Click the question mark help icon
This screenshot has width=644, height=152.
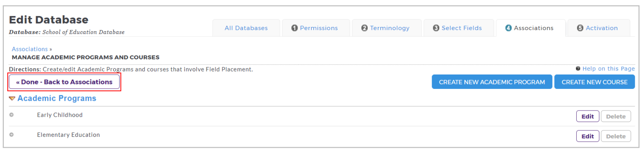(578, 69)
